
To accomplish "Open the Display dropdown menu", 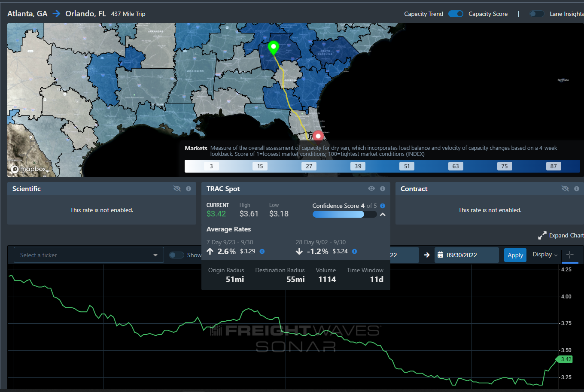I will coord(545,255).
